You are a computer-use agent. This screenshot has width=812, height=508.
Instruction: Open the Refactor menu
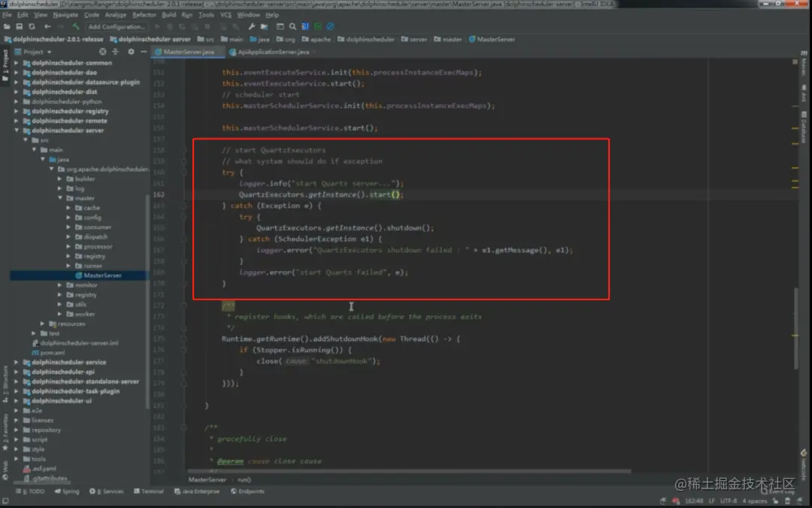coord(144,15)
